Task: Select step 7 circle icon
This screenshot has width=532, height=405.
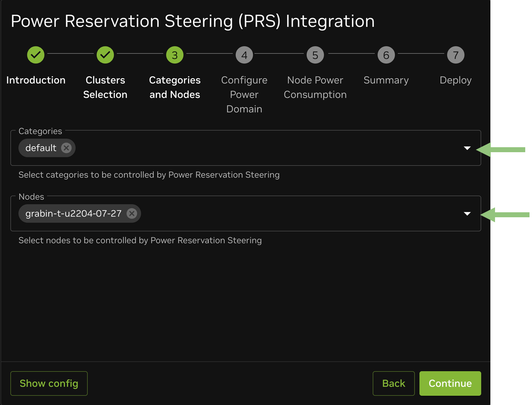Action: pyautogui.click(x=456, y=55)
